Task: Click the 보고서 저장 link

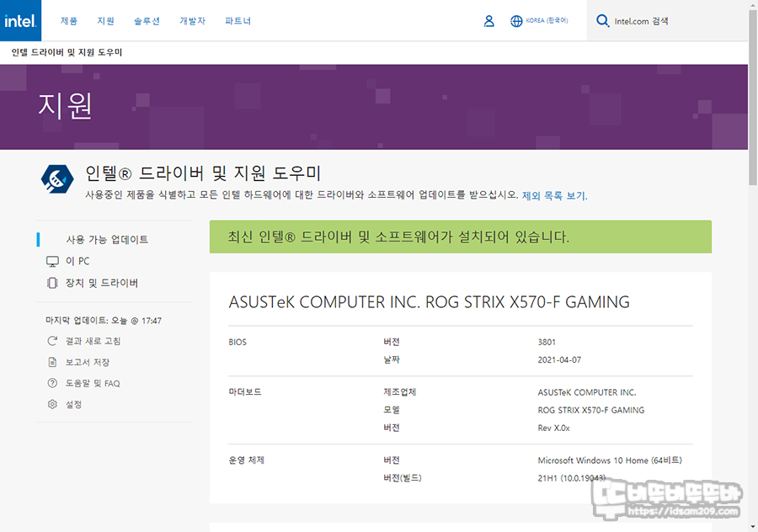Action: [x=88, y=363]
